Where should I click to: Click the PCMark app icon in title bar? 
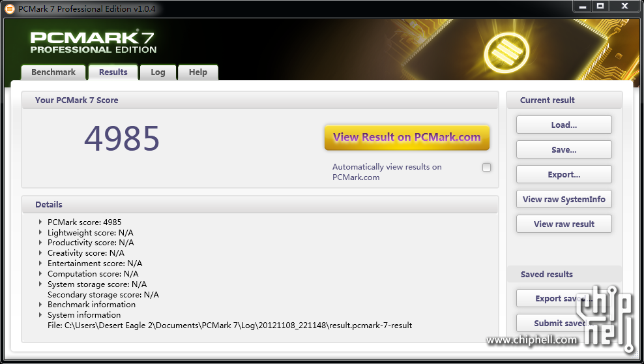point(9,8)
